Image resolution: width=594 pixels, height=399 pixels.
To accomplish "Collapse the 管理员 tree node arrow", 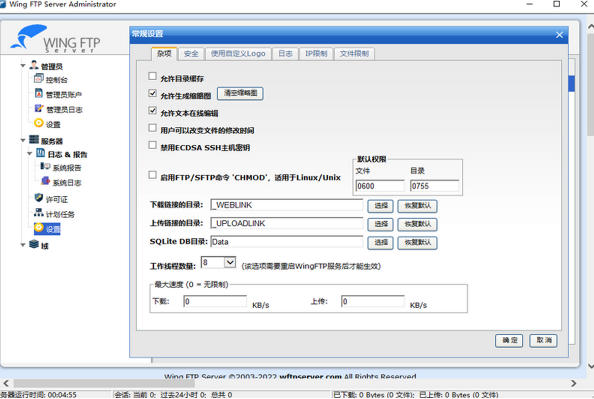I will (x=23, y=66).
